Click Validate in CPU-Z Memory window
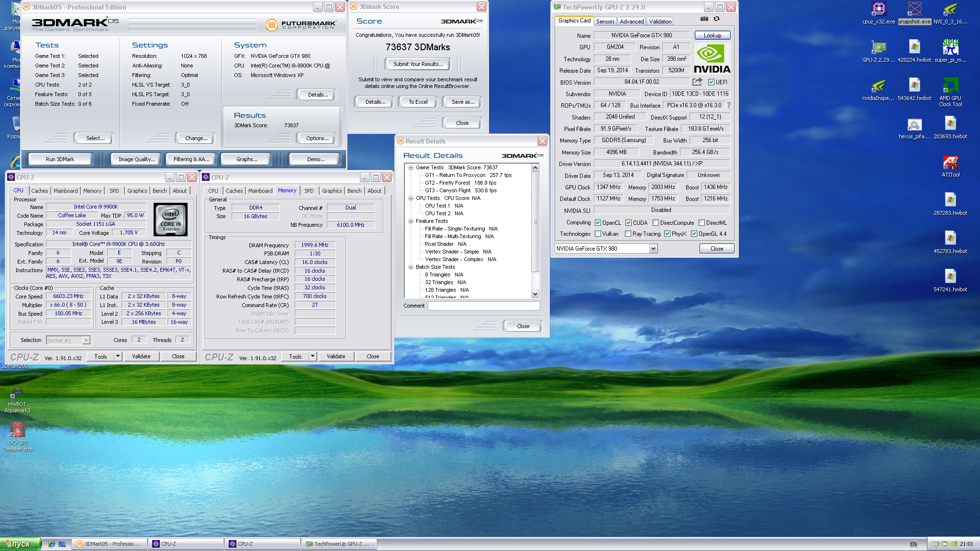The height and width of the screenshot is (551, 980). [x=336, y=356]
